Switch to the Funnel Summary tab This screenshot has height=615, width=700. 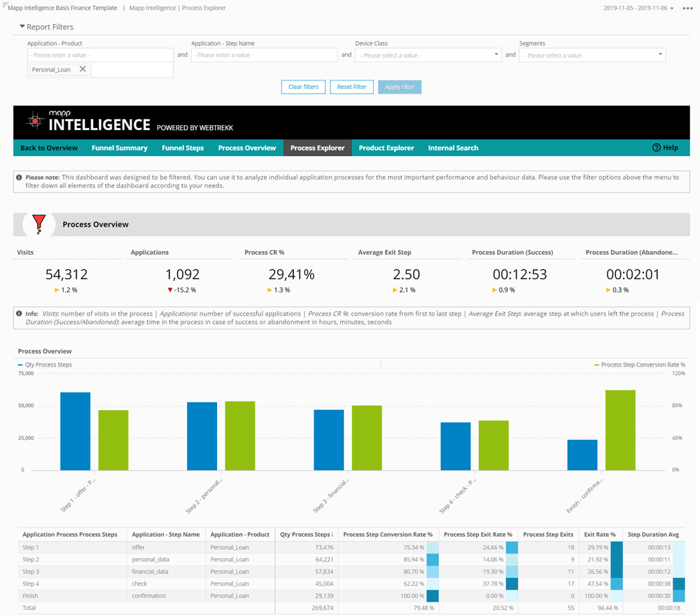click(x=119, y=148)
